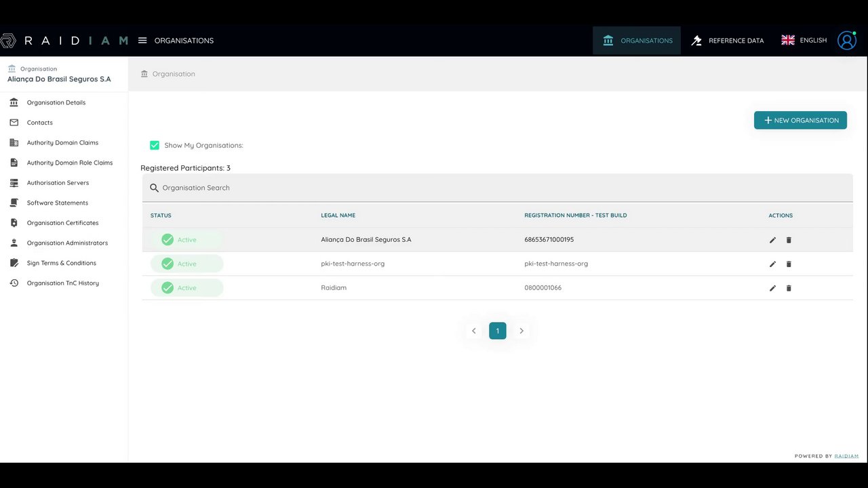Click Registered Participants: 3 text
868x488 pixels.
click(x=186, y=168)
